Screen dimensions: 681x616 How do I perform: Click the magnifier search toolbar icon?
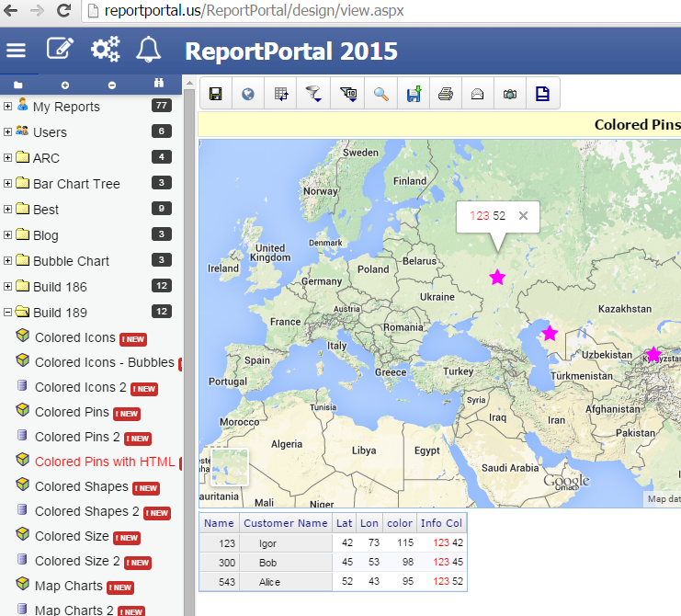coord(380,94)
